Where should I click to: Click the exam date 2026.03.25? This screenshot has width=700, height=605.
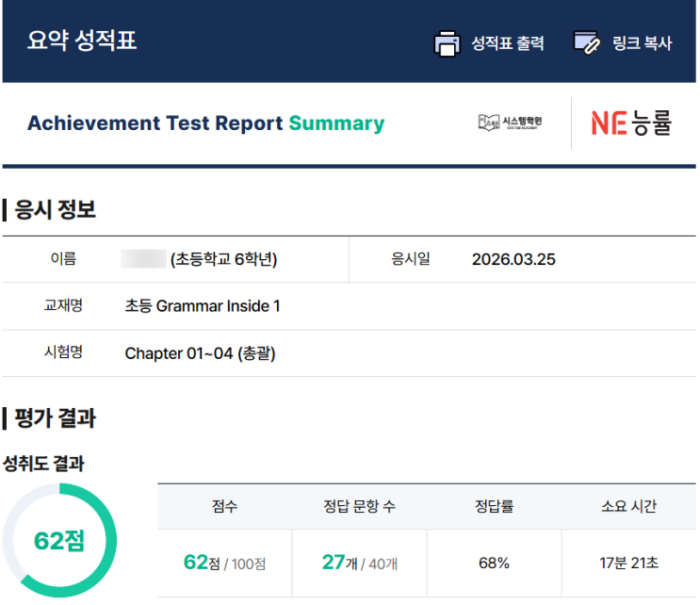(x=513, y=259)
